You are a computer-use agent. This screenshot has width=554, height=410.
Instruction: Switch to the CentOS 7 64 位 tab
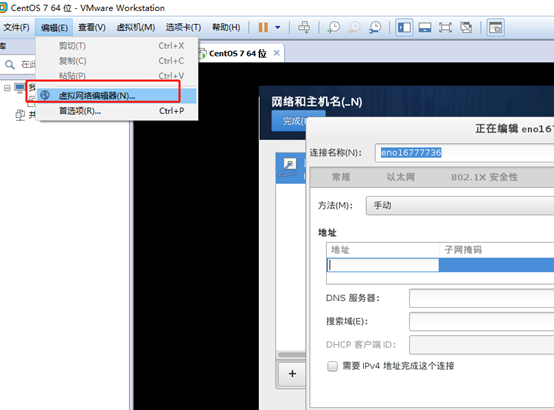click(237, 53)
